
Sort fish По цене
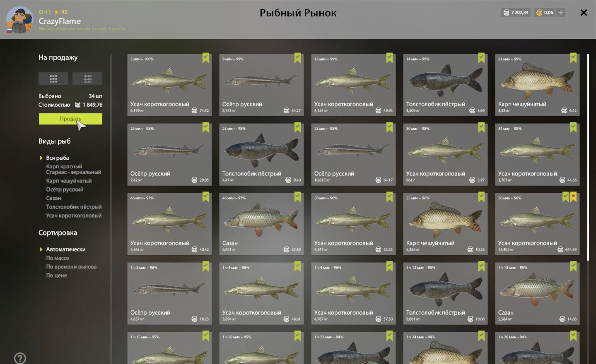click(x=56, y=275)
